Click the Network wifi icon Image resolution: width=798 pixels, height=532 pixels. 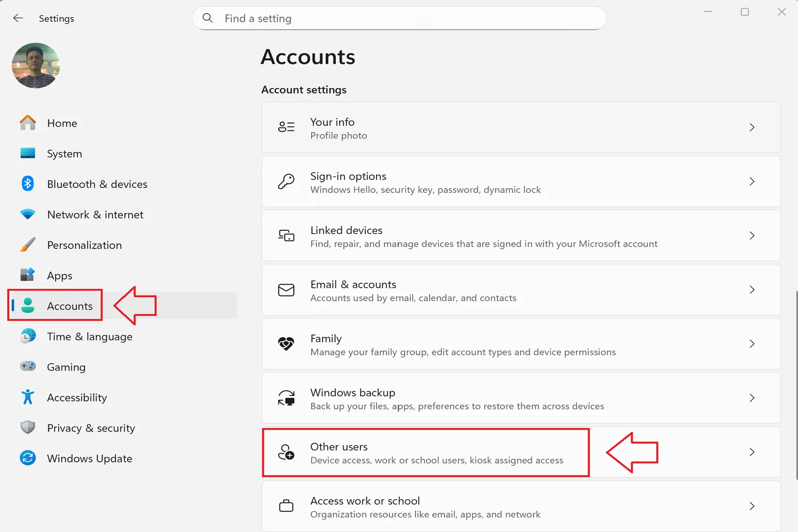coord(28,214)
